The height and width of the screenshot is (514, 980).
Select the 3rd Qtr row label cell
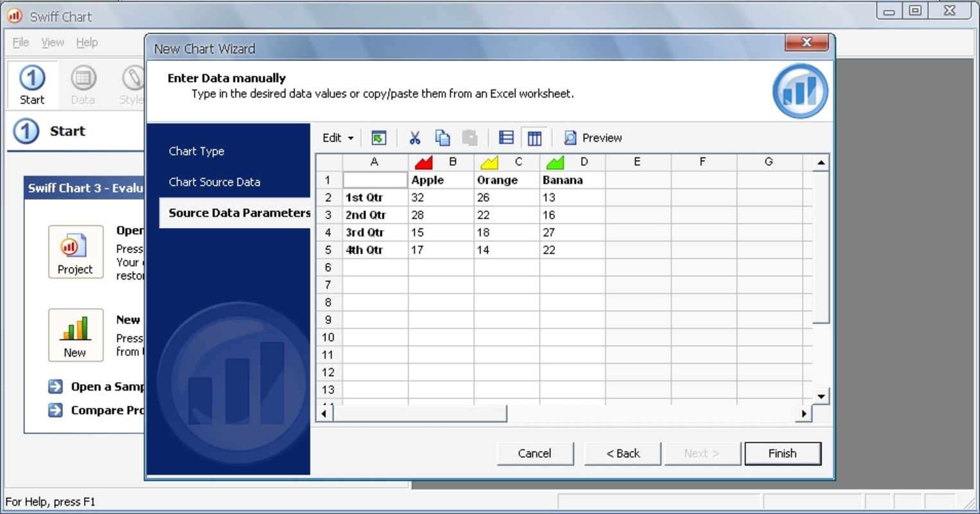pyautogui.click(x=375, y=232)
